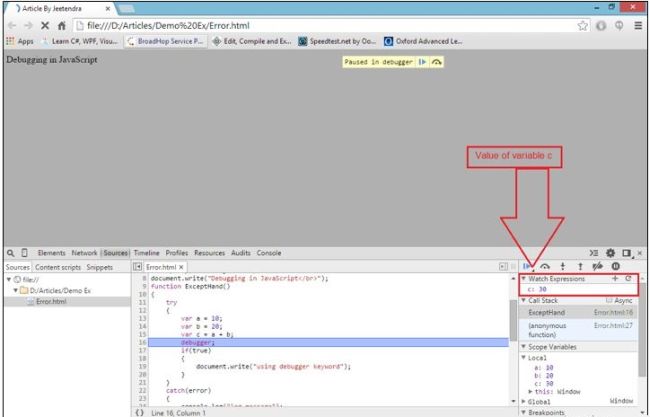The width and height of the screenshot is (650, 417).
Task: Hide the debugger sidebar icon
Action: pos(503,267)
